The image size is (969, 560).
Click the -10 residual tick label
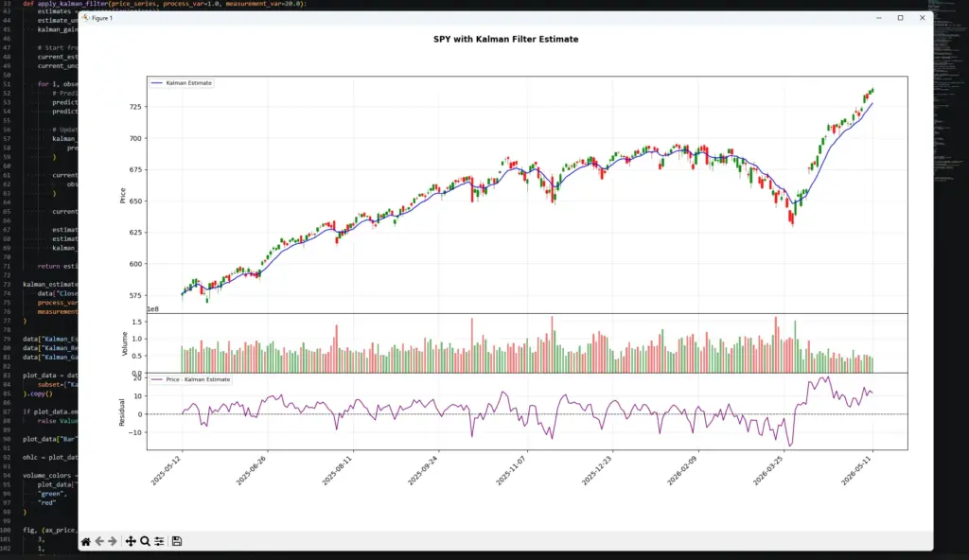[135, 432]
